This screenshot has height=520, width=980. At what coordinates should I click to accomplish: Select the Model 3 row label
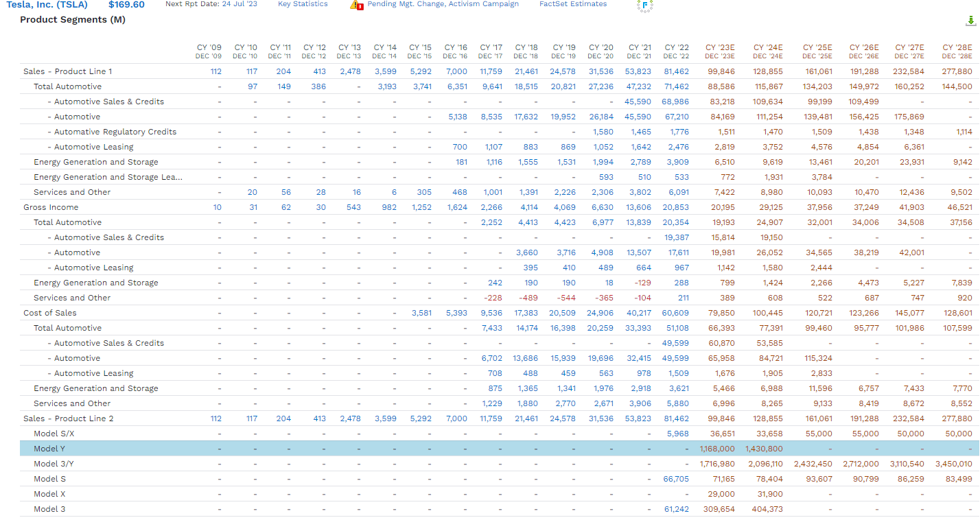pyautogui.click(x=49, y=509)
